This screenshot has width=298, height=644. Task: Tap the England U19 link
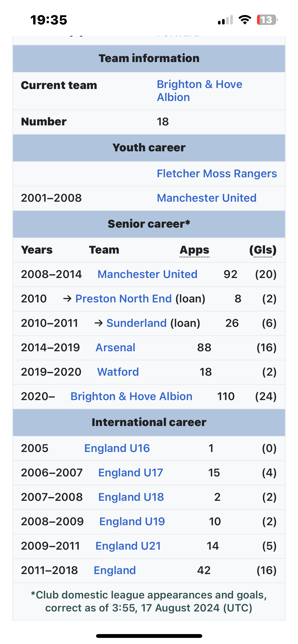(x=132, y=522)
